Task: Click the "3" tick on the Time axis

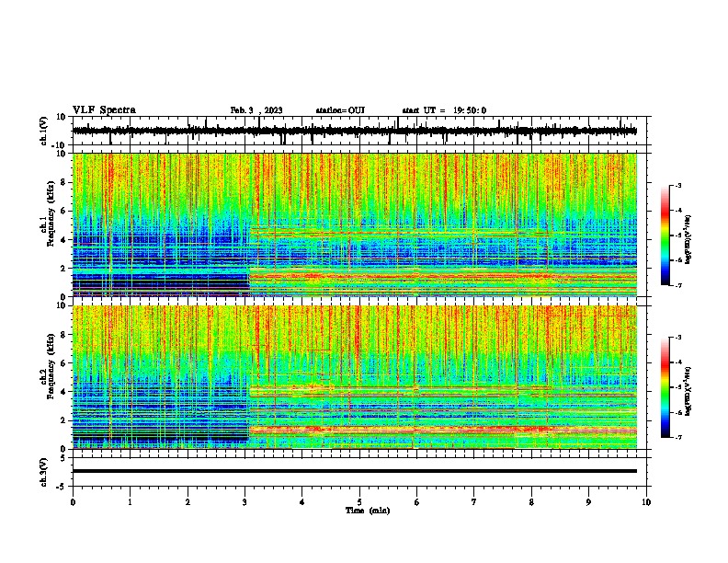Action: (x=245, y=502)
